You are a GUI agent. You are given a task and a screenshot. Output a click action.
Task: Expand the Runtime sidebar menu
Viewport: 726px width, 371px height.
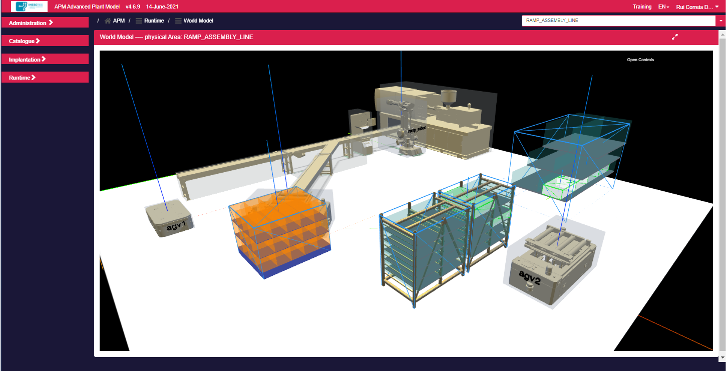45,78
